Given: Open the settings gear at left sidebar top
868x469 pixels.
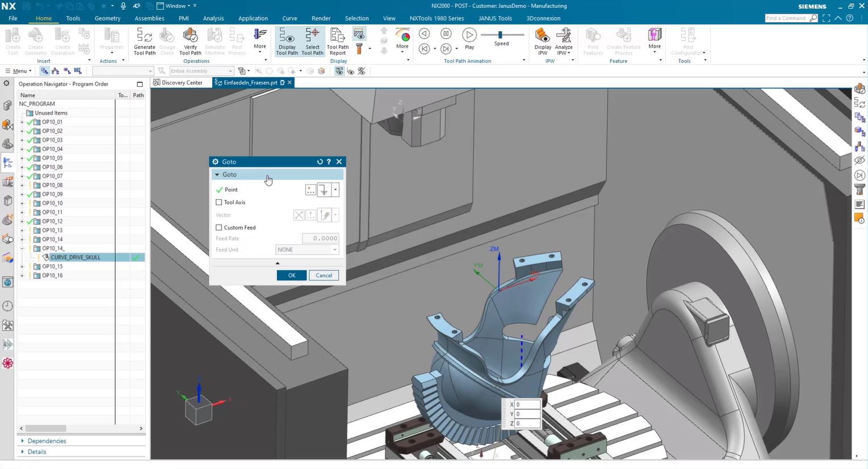Looking at the screenshot, I should [x=7, y=83].
